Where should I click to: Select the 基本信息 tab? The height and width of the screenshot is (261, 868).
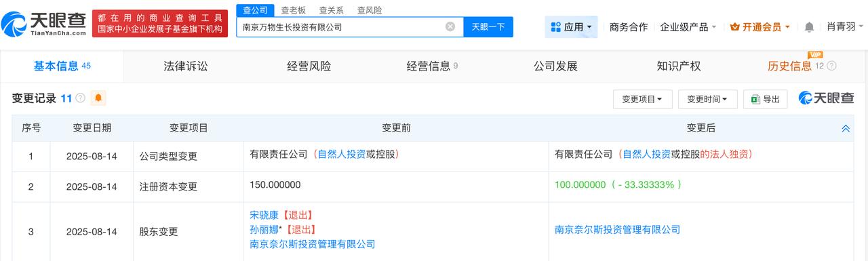point(62,66)
